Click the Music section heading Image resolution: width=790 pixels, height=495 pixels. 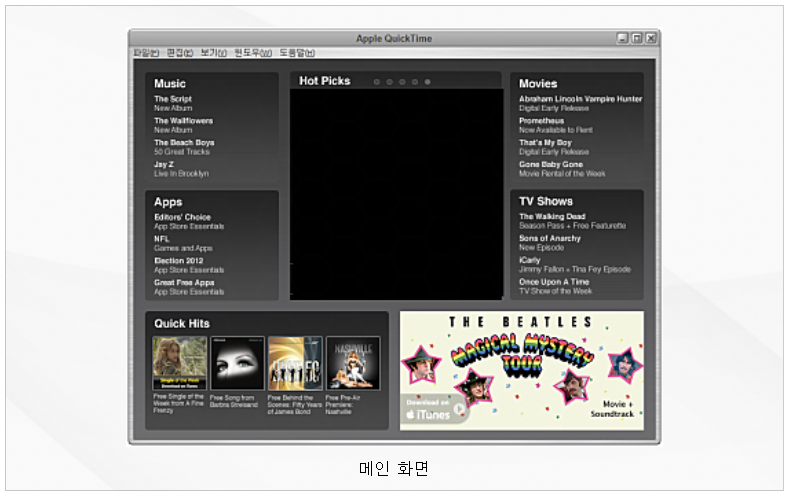[170, 84]
